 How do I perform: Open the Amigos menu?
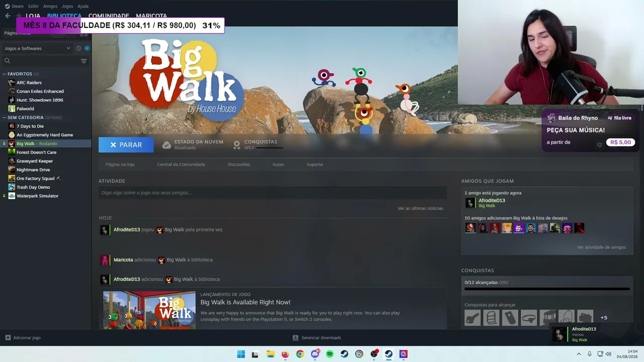click(50, 6)
